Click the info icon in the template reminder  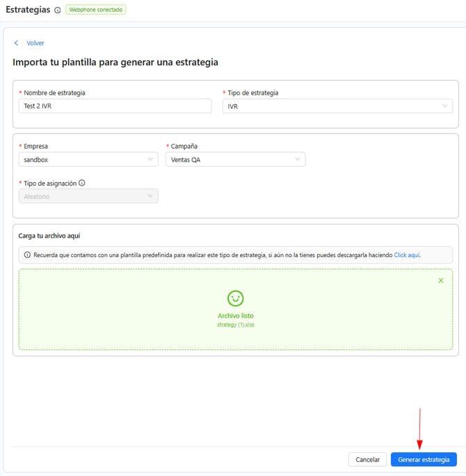click(27, 255)
